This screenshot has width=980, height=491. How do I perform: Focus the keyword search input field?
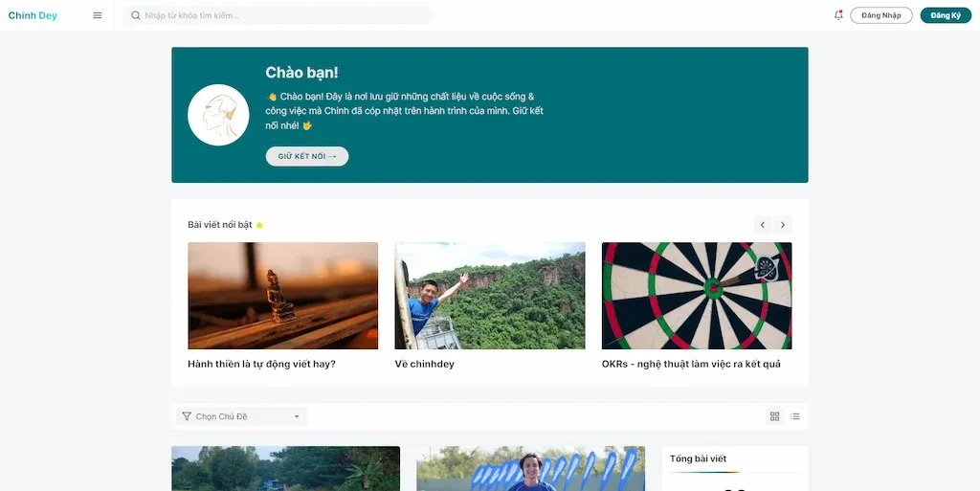[x=278, y=15]
